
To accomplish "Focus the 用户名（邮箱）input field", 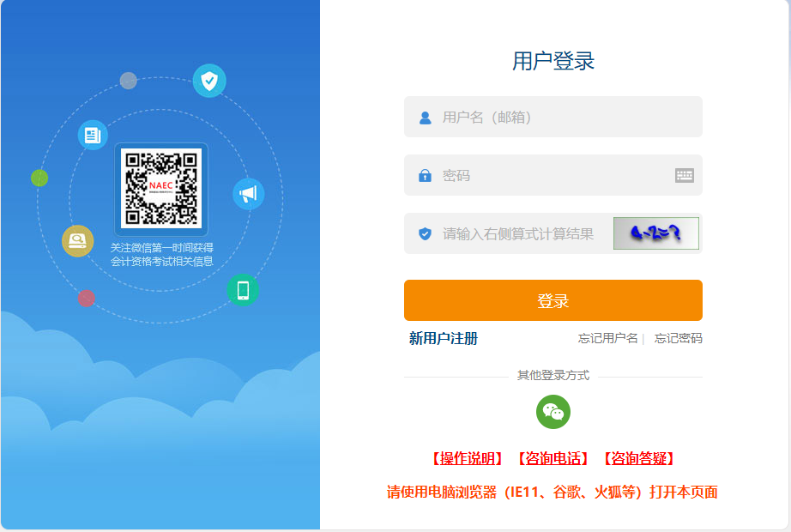I will point(552,117).
